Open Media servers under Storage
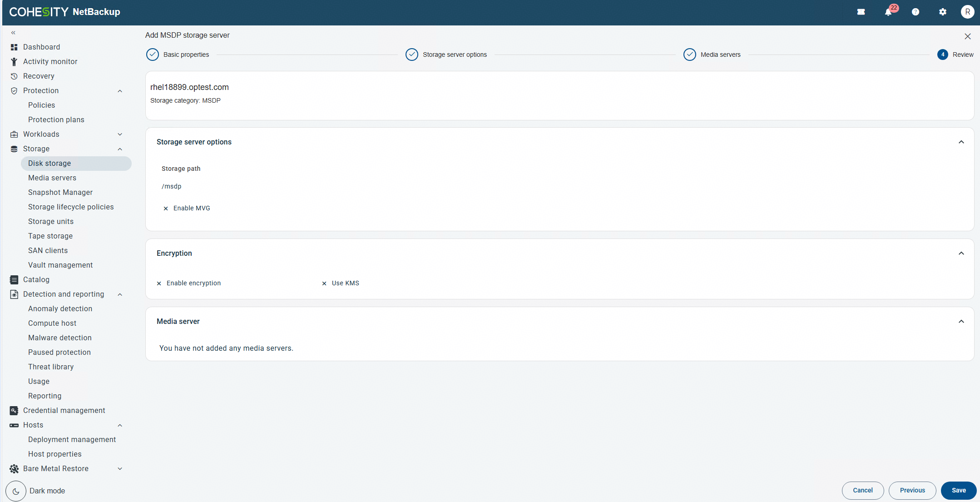Image resolution: width=980 pixels, height=502 pixels. (52, 178)
